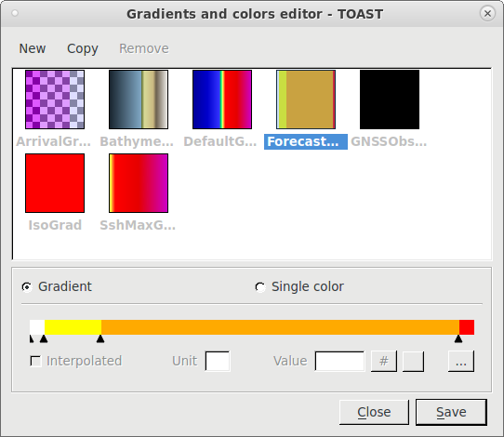504x437 pixels.
Task: Select the ArrivalGr... checkered gradient thumbnail
Action: point(55,99)
